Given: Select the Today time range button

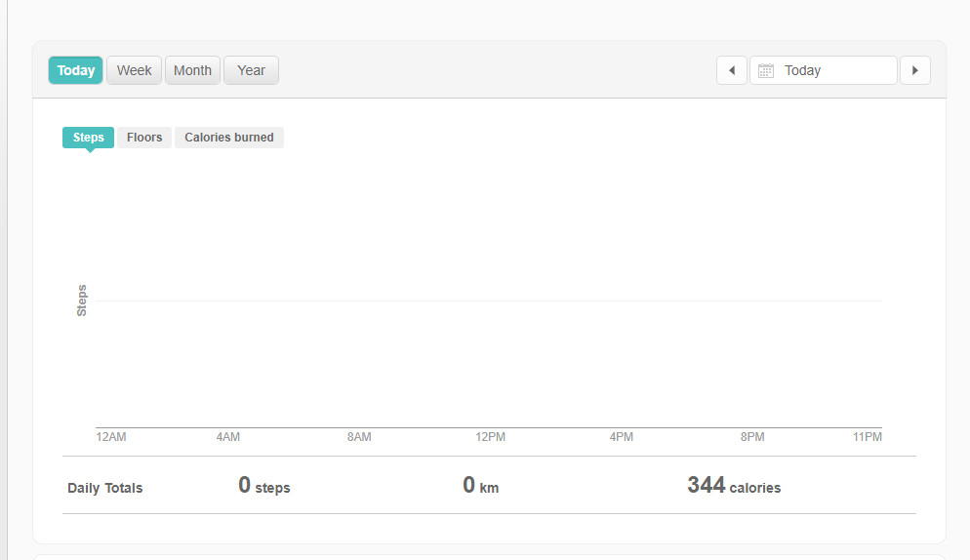Looking at the screenshot, I should (75, 70).
